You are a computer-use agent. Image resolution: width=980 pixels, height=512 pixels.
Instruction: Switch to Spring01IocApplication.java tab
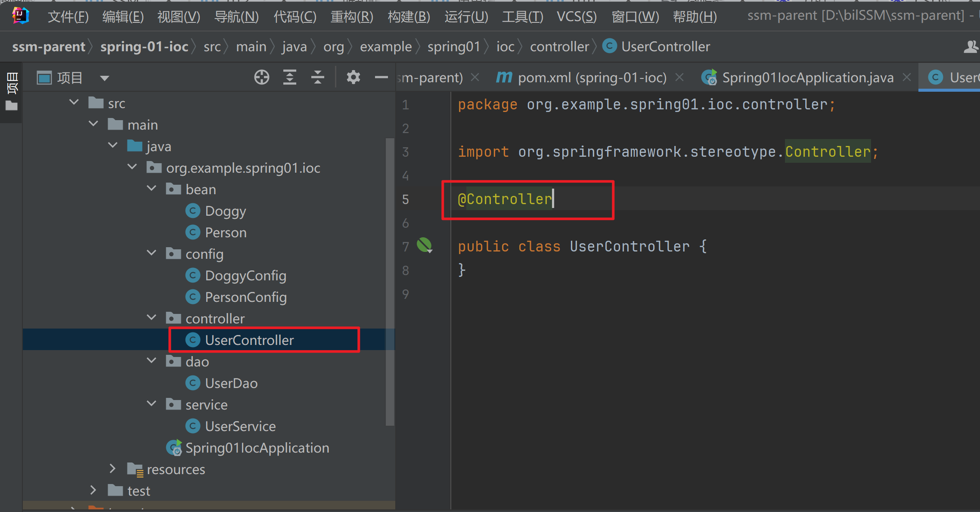(807, 78)
